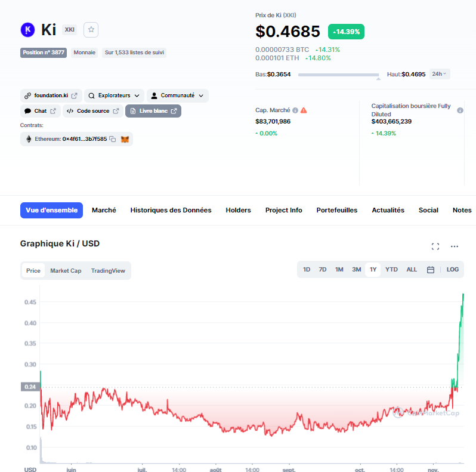Select 1Y chart range

(373, 269)
